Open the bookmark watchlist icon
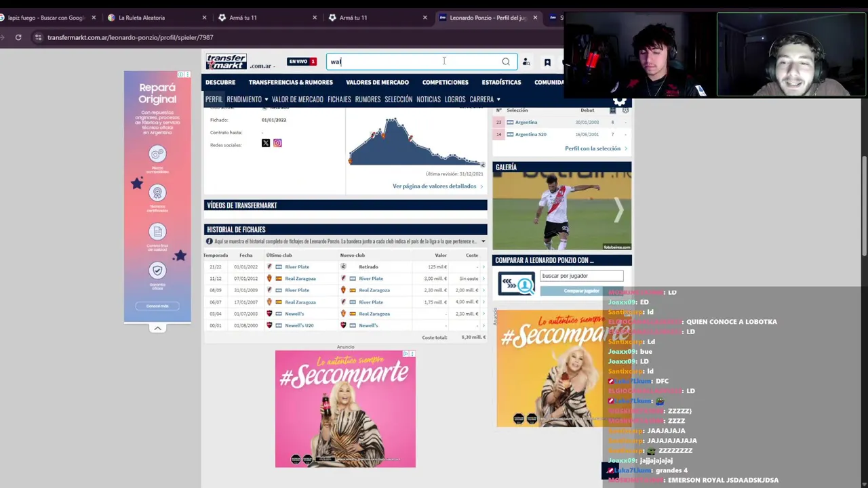 [547, 62]
